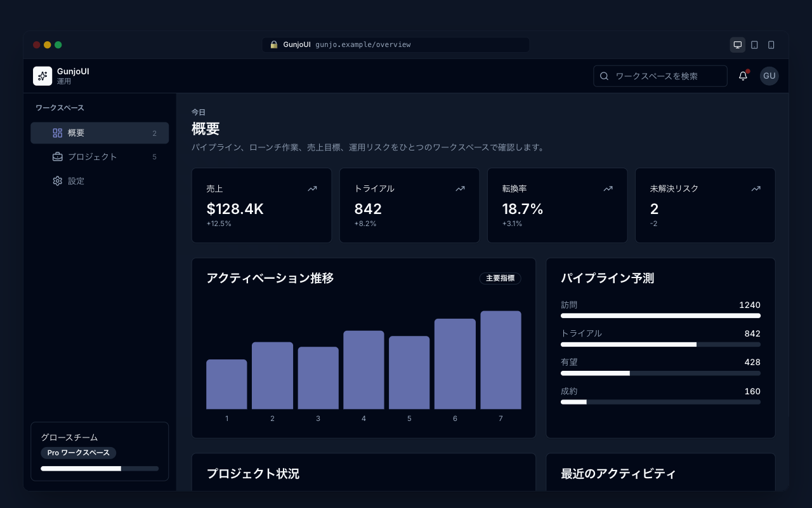
Task: Click chart bar labeled 1
Action: [226, 384]
